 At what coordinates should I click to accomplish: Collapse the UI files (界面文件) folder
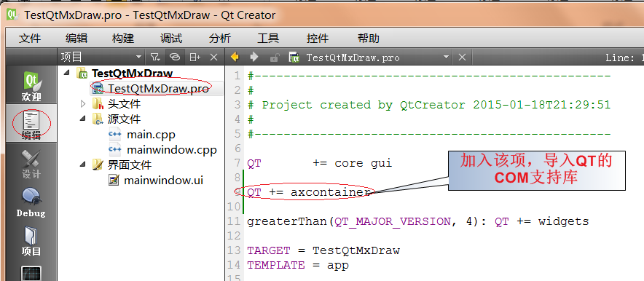coord(83,165)
